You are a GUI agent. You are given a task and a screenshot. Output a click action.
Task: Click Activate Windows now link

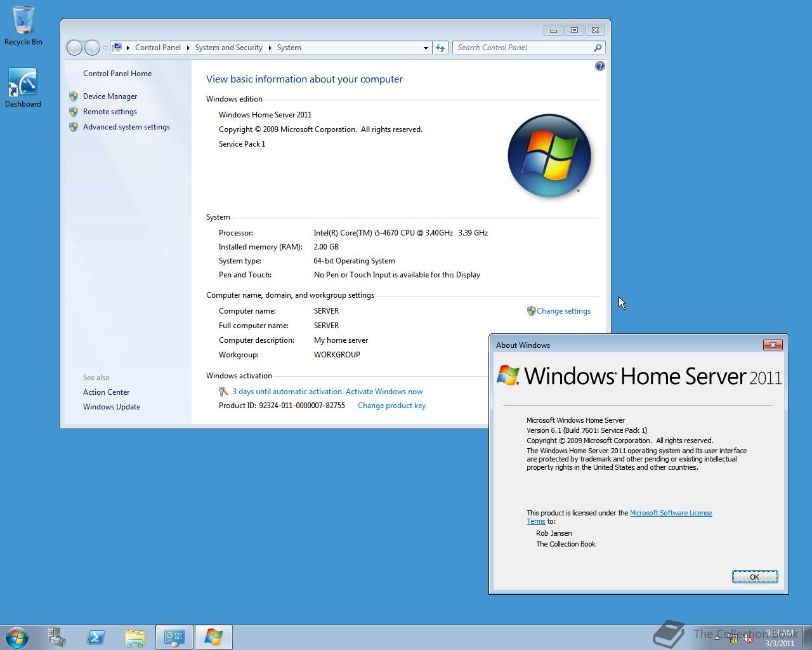(384, 392)
